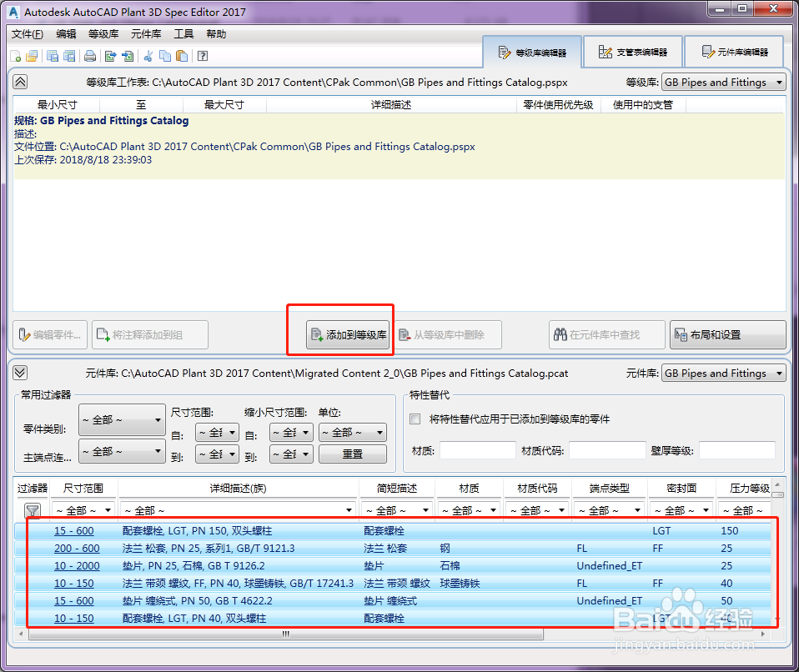Click the Export to Excel icon

pos(111,56)
